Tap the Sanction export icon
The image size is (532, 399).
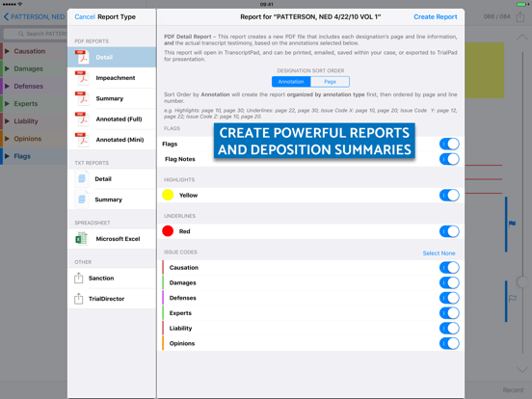coord(78,278)
